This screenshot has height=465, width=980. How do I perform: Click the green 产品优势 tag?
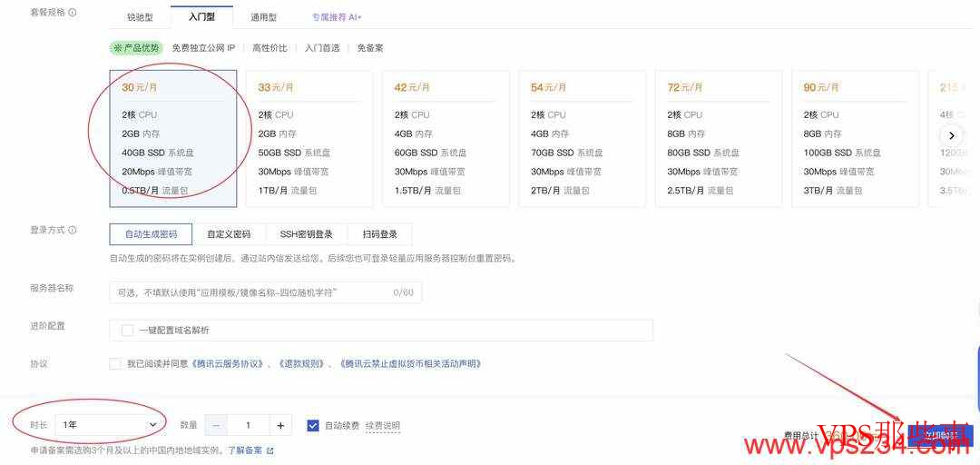(x=136, y=48)
